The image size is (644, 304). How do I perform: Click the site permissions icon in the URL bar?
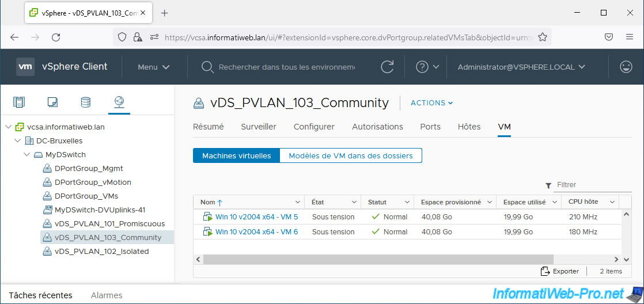pyautogui.click(x=154, y=37)
